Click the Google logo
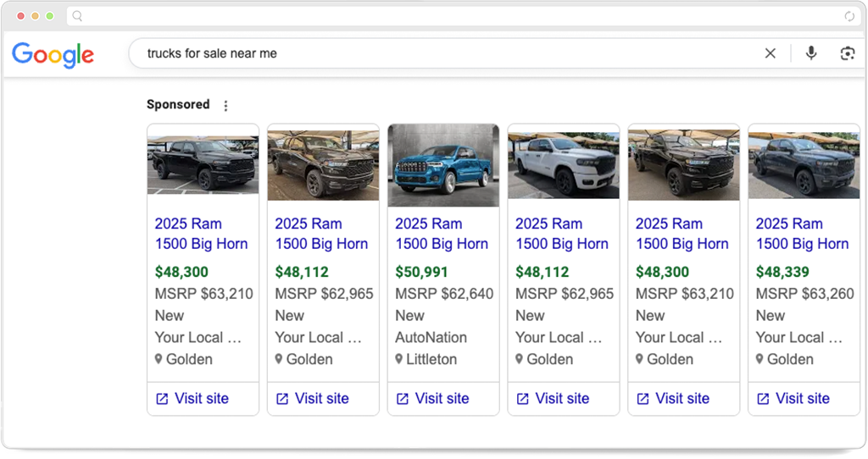This screenshot has width=868, height=459. [53, 55]
